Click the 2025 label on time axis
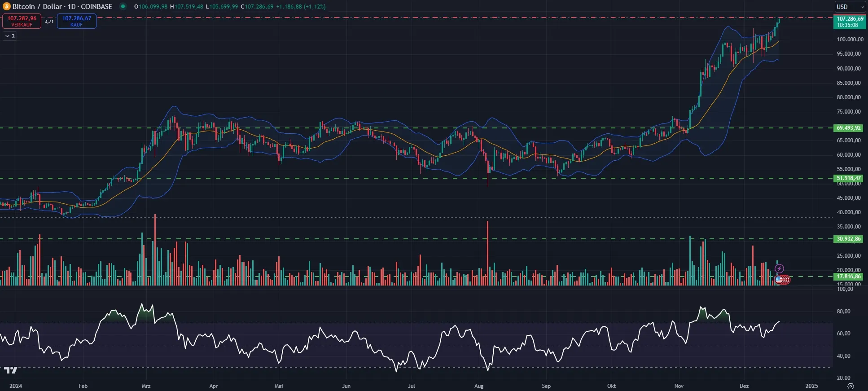This screenshot has width=868, height=391. (811, 386)
